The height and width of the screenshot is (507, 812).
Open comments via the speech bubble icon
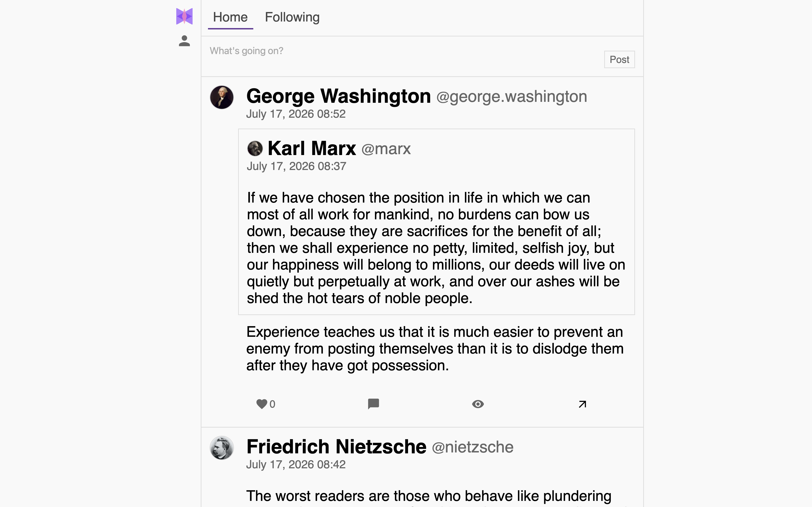pos(373,404)
